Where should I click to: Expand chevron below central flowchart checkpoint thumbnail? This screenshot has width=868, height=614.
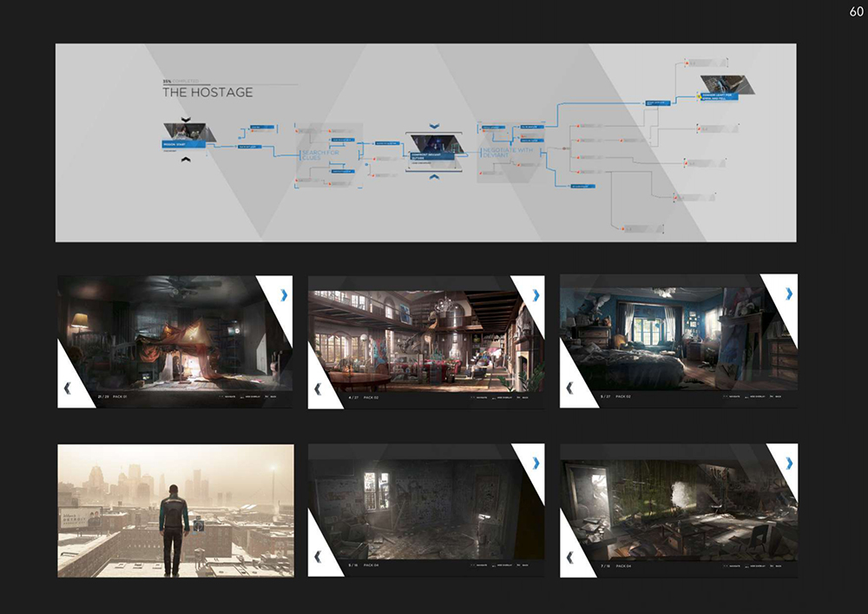click(x=434, y=176)
